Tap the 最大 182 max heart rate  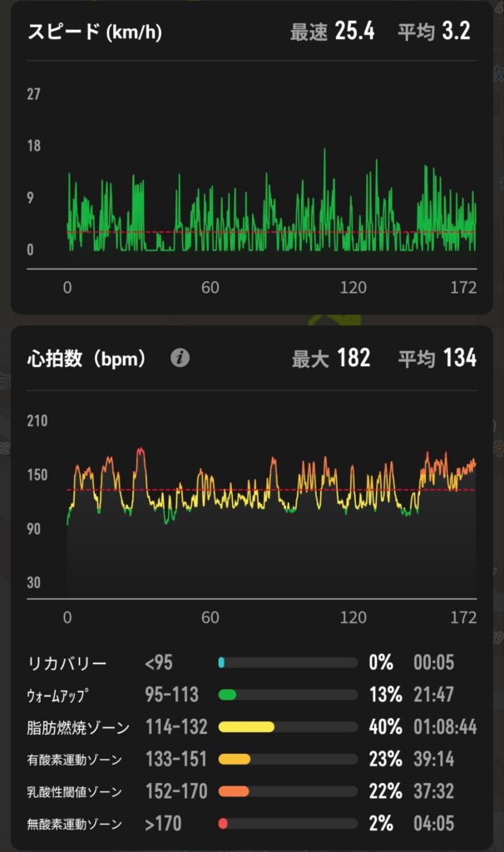pyautogui.click(x=331, y=359)
